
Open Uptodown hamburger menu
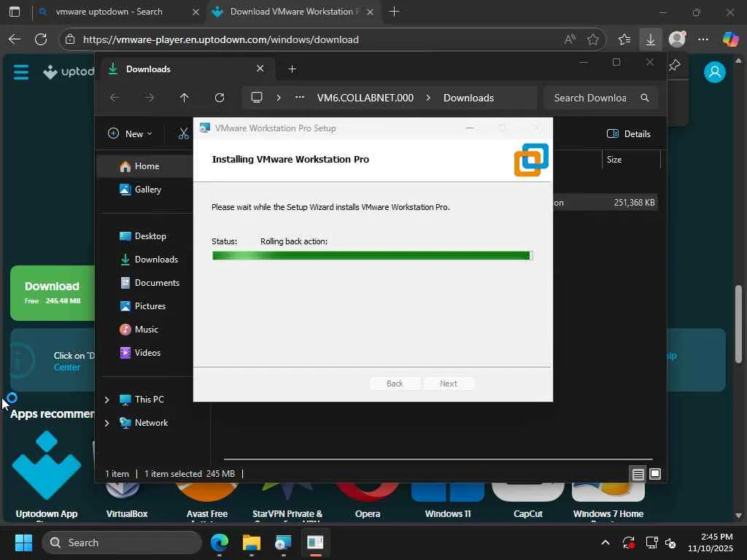tap(21, 72)
